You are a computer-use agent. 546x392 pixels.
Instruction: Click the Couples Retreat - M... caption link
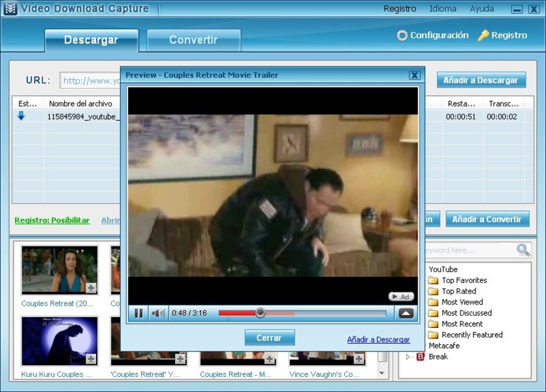[x=235, y=374]
